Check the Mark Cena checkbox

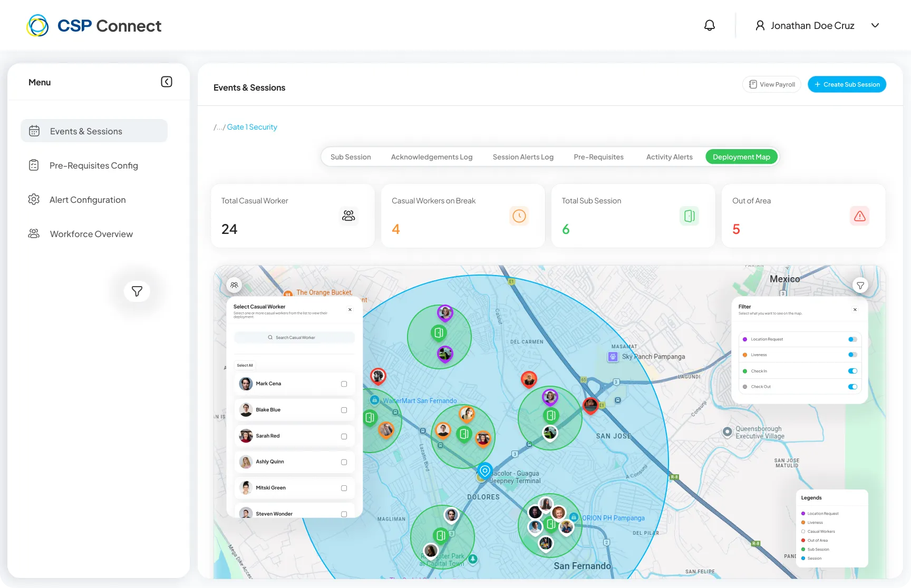tap(344, 384)
